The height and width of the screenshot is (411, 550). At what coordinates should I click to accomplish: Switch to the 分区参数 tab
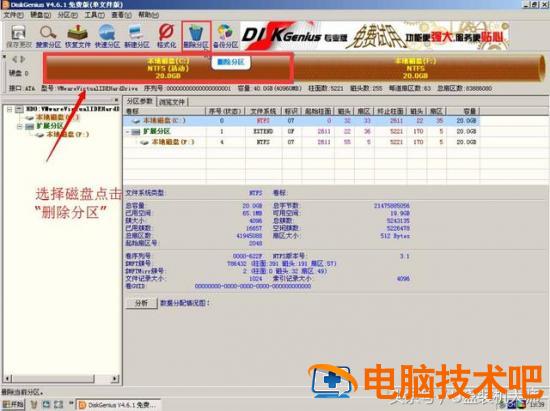[139, 101]
